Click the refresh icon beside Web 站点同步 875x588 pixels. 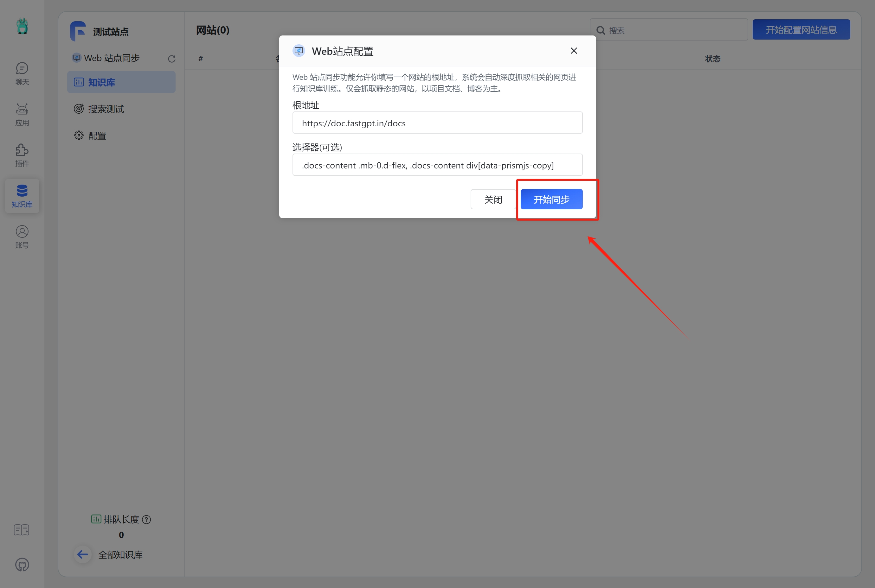click(171, 59)
